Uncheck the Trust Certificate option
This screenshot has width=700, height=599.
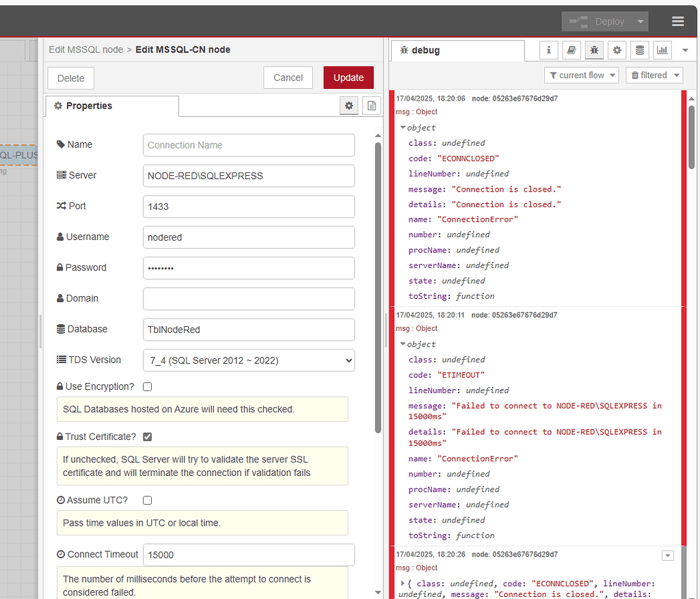coord(147,436)
